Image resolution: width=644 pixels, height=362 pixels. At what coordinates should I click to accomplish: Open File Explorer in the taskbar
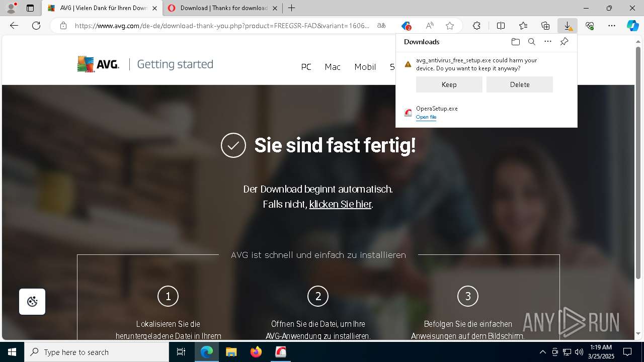[231, 352]
